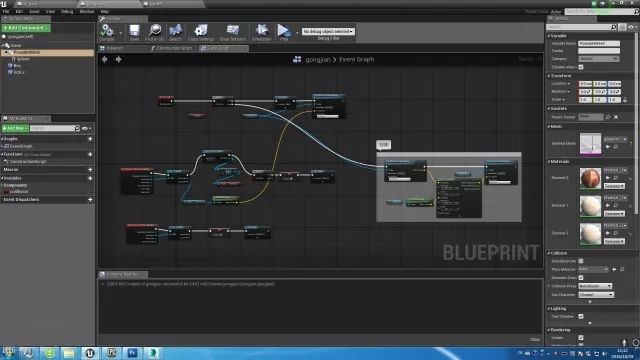Toggle the Cast Shadow checkbox

[581, 316]
